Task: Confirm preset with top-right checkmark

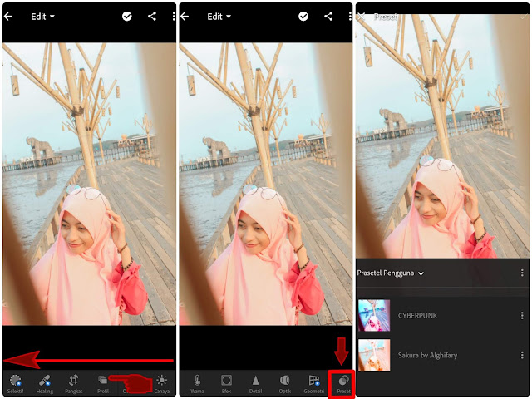Action: pos(524,17)
